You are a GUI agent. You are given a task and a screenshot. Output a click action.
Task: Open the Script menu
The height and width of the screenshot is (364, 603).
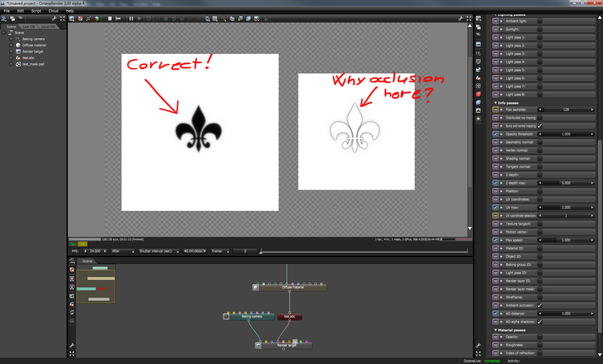36,11
